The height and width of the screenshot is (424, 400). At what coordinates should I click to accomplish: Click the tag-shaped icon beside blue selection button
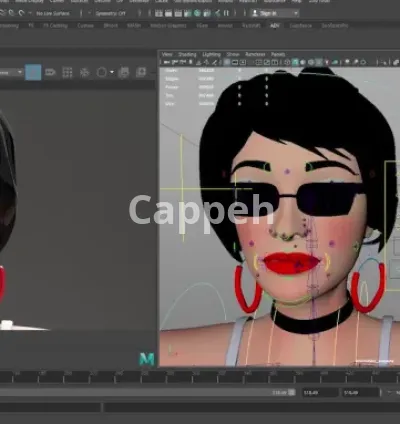point(50,72)
